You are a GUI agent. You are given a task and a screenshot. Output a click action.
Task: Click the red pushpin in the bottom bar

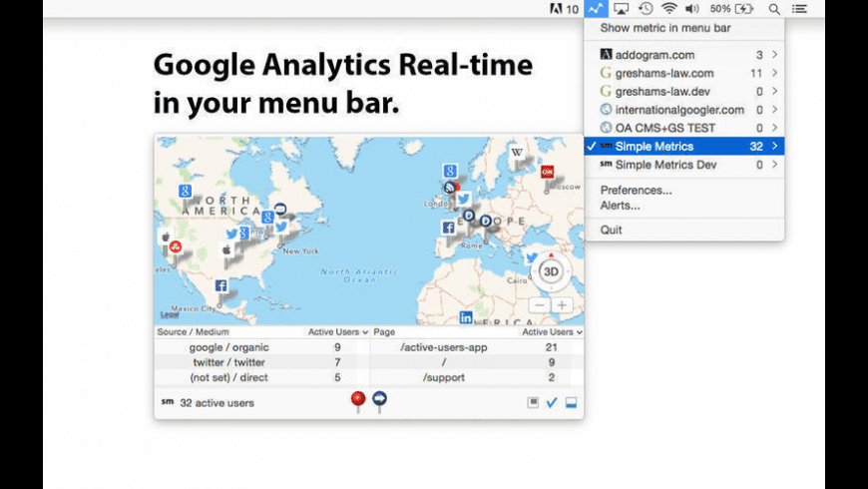click(358, 400)
